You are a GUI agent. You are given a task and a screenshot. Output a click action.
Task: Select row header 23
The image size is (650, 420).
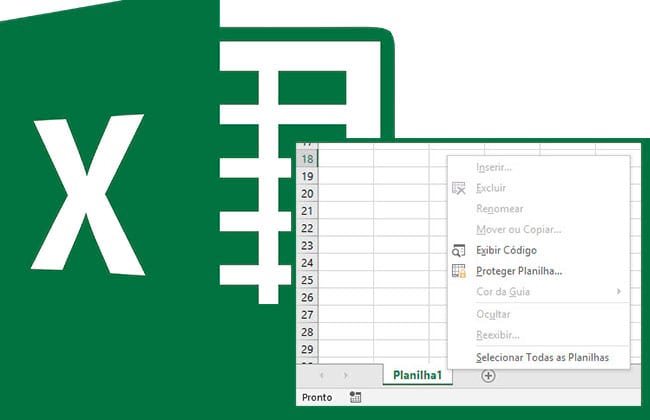click(307, 245)
